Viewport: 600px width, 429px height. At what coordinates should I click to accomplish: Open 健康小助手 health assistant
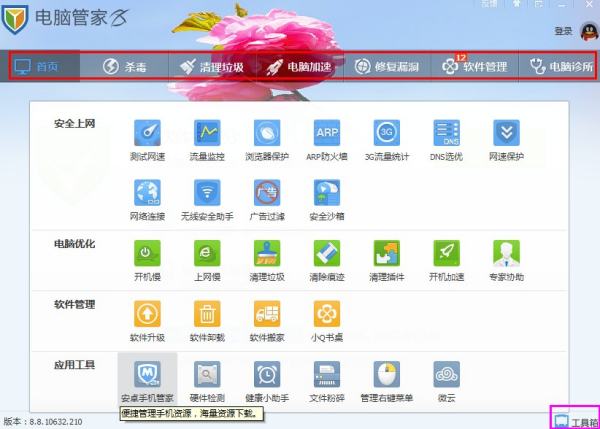(267, 382)
